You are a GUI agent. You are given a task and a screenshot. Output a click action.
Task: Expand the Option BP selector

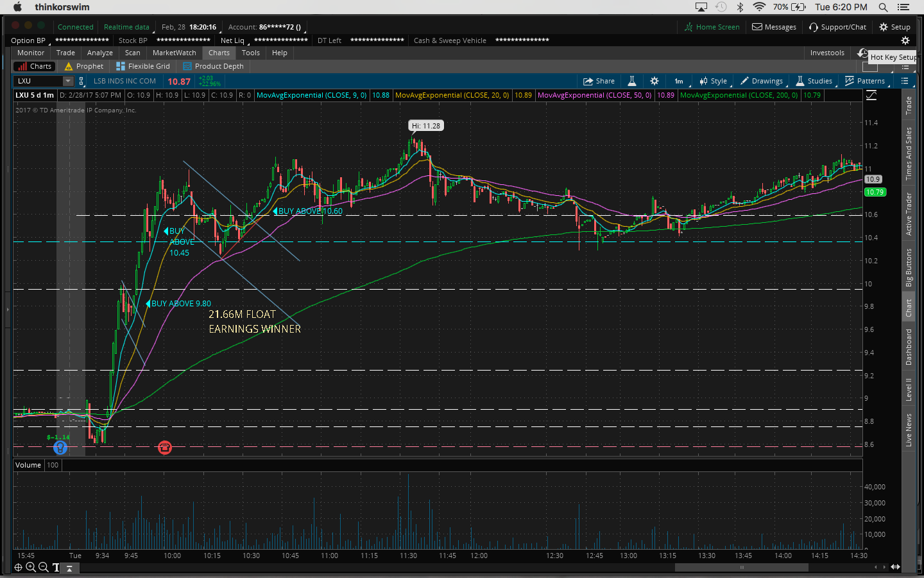(30, 40)
